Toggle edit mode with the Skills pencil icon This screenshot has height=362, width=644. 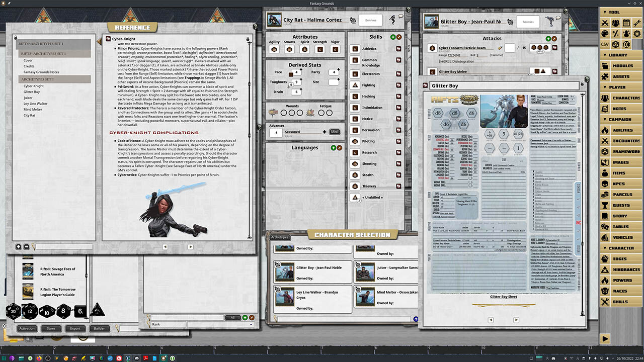pyautogui.click(x=399, y=36)
